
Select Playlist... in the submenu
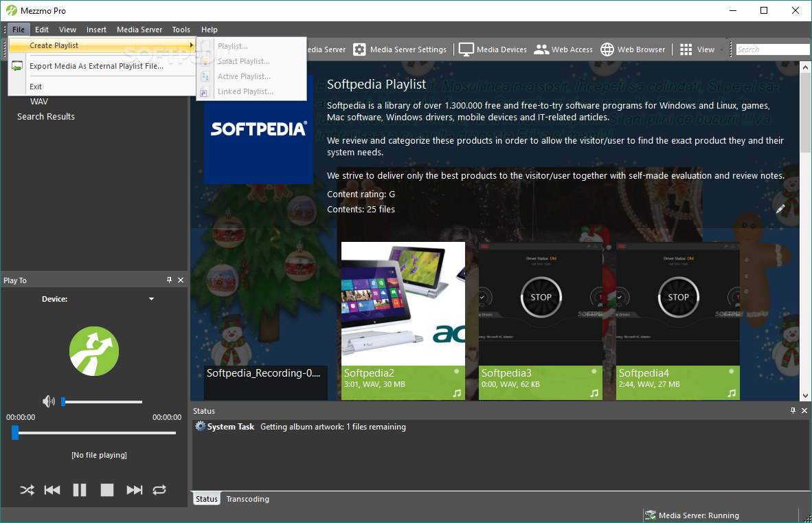tap(251, 46)
